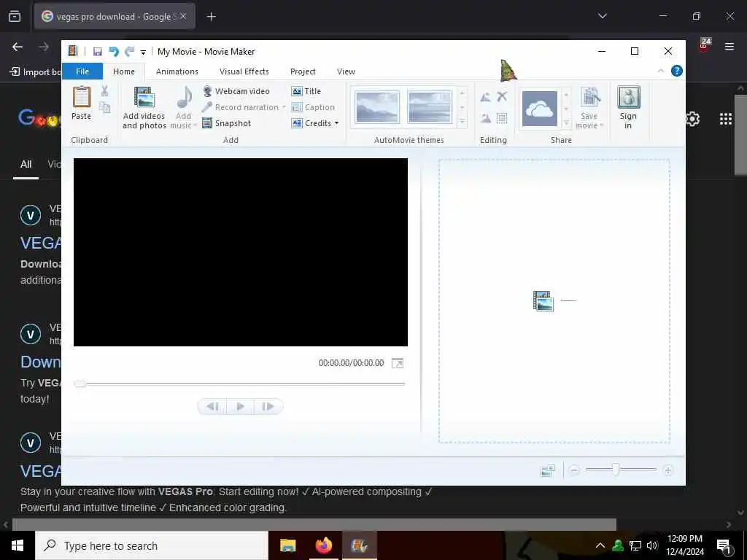
Task: Open the notification center icon
Action: coord(724,545)
